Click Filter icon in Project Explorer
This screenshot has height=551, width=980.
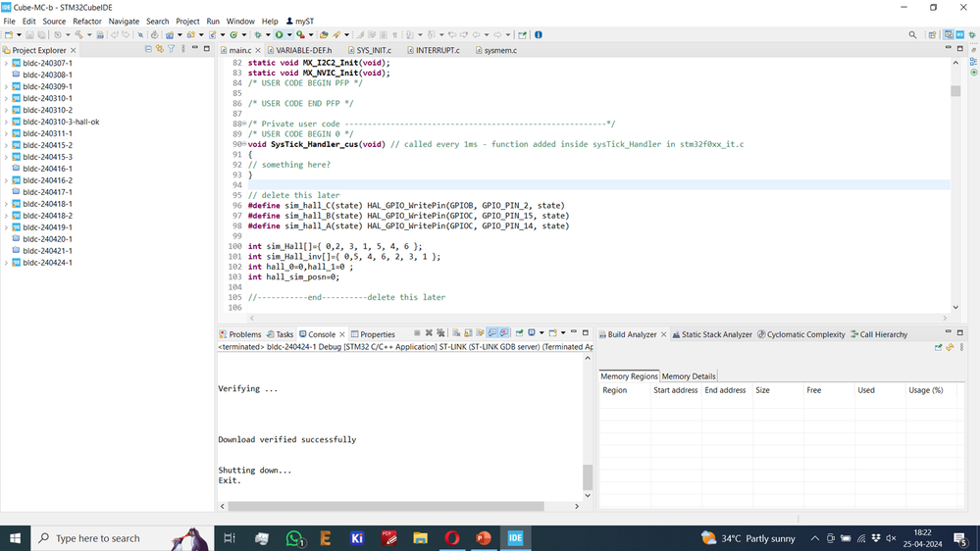172,49
